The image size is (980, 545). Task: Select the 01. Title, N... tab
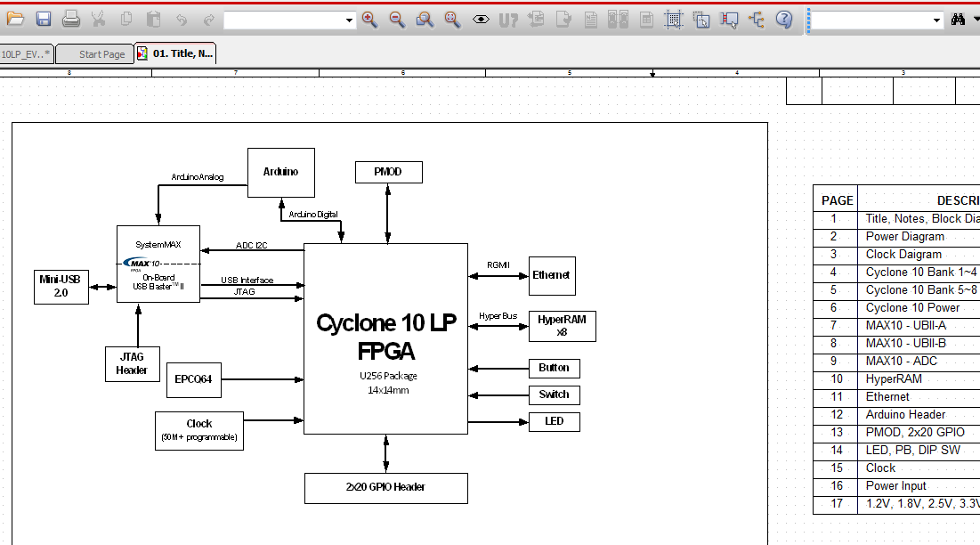click(175, 53)
